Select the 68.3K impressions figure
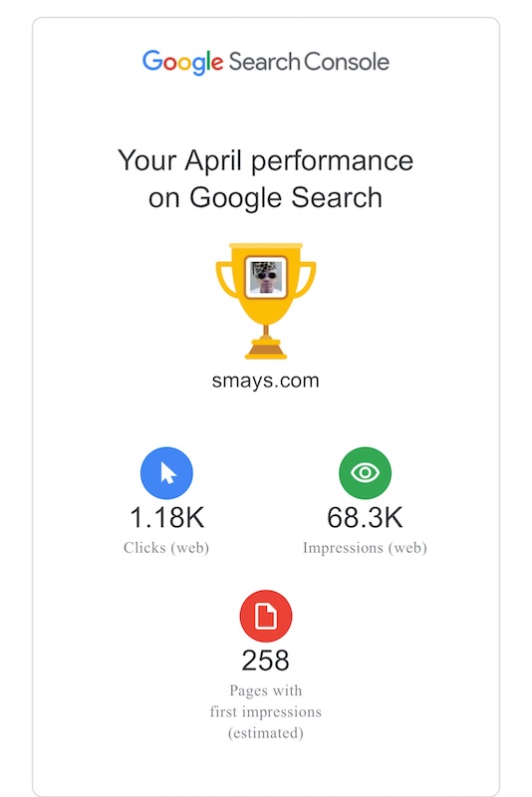The width and height of the screenshot is (532, 797). coord(365,517)
